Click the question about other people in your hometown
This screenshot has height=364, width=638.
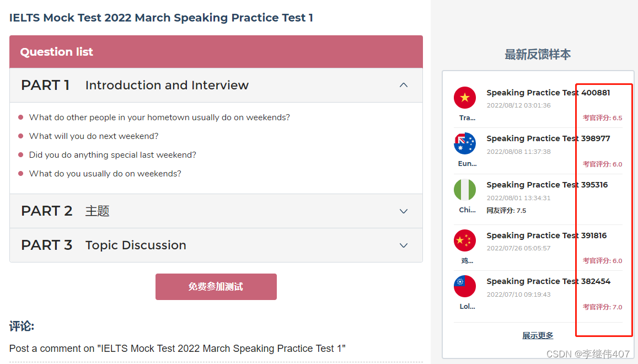click(159, 117)
